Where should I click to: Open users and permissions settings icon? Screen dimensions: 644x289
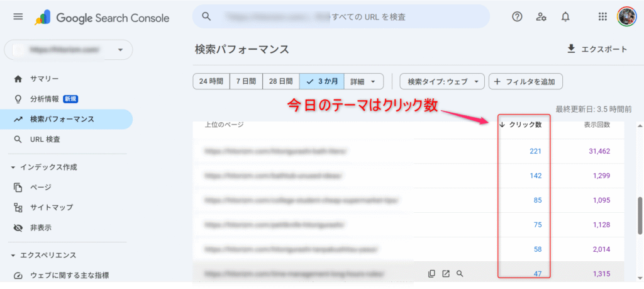541,17
